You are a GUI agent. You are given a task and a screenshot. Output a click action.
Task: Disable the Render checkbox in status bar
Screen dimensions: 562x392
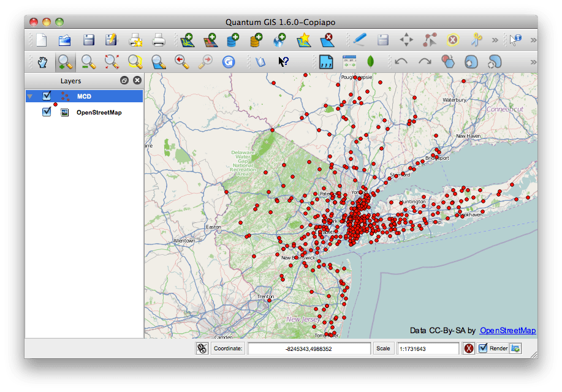pyautogui.click(x=483, y=349)
